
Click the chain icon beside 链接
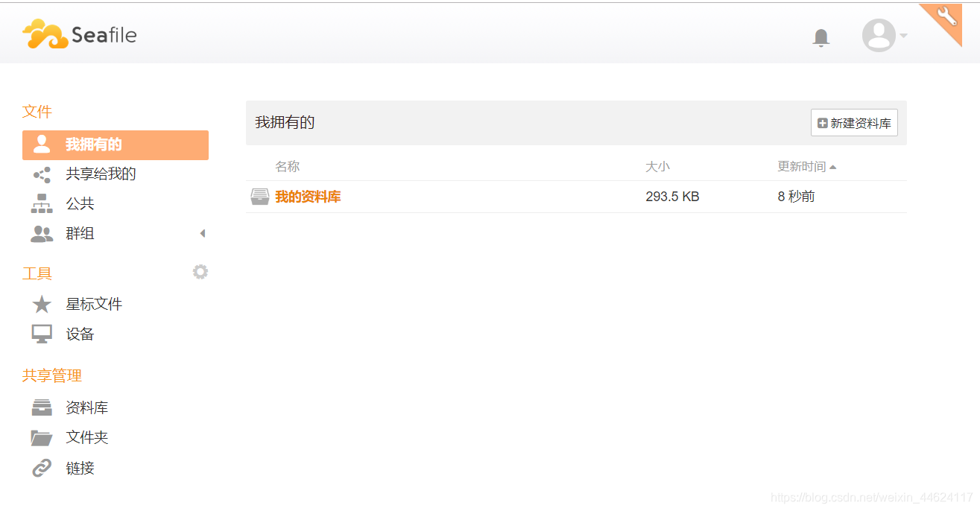point(42,468)
